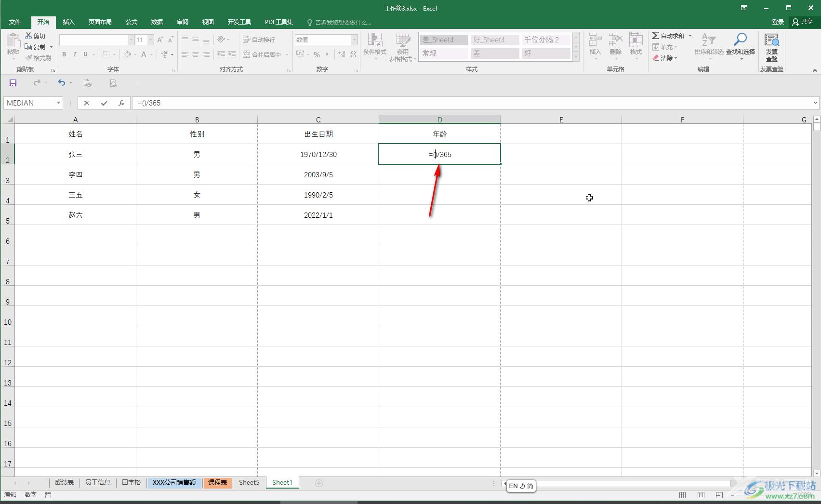Open the font color picker
The height and width of the screenshot is (504, 821).
coord(151,54)
